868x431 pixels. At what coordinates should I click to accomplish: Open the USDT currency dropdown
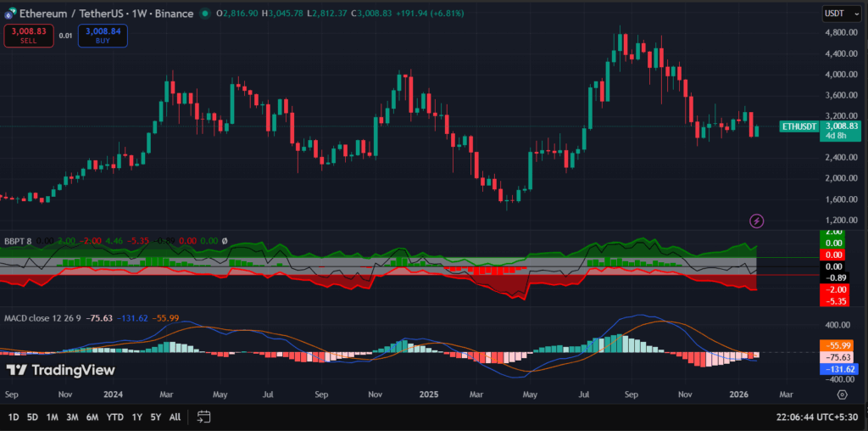[834, 13]
